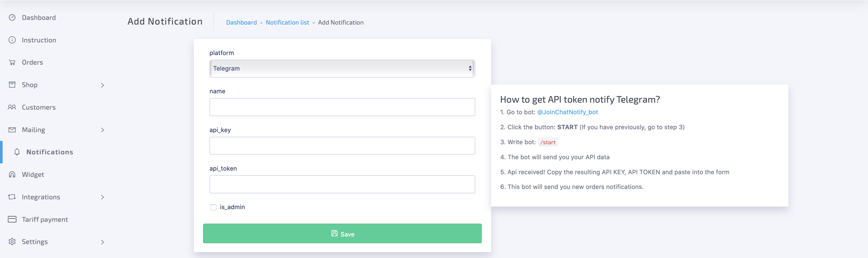
Task: Expand the Mailing submenu chevron
Action: point(103,130)
